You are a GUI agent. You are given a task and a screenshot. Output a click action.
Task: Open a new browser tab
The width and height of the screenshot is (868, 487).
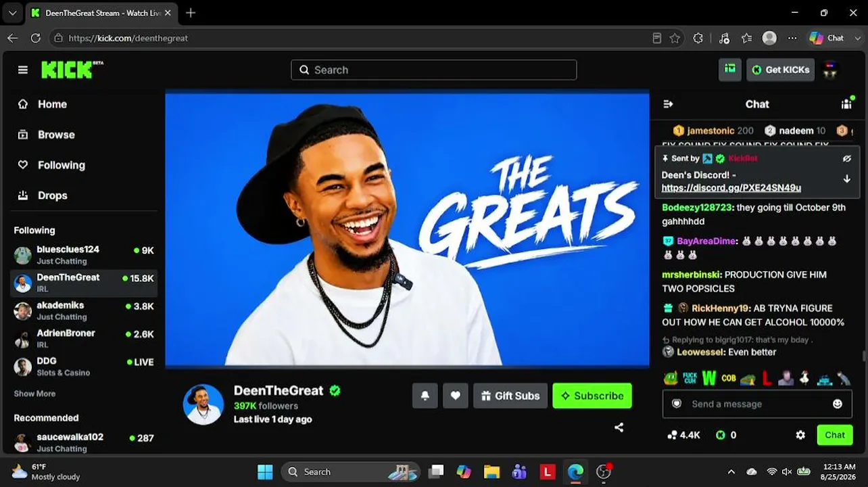[191, 13]
